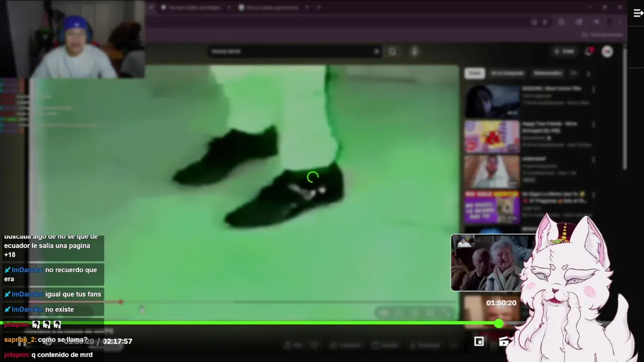Select the third suggestion filter chip
Image resolution: width=644 pixels, height=362 pixels.
[547, 73]
